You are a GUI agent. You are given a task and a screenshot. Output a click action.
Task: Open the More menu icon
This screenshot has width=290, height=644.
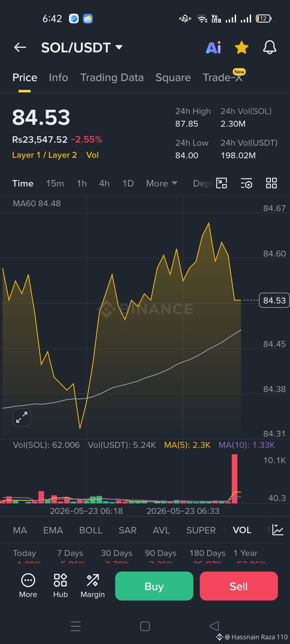pyautogui.click(x=28, y=586)
